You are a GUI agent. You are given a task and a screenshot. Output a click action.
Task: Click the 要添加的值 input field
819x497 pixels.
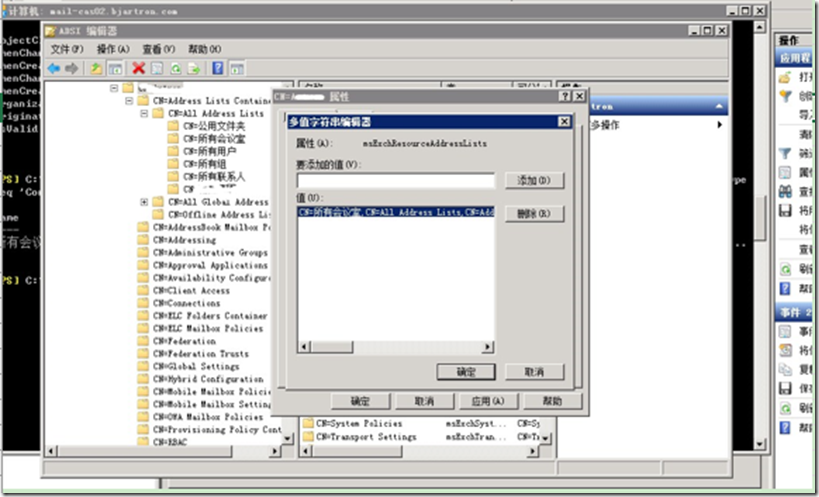[395, 181]
